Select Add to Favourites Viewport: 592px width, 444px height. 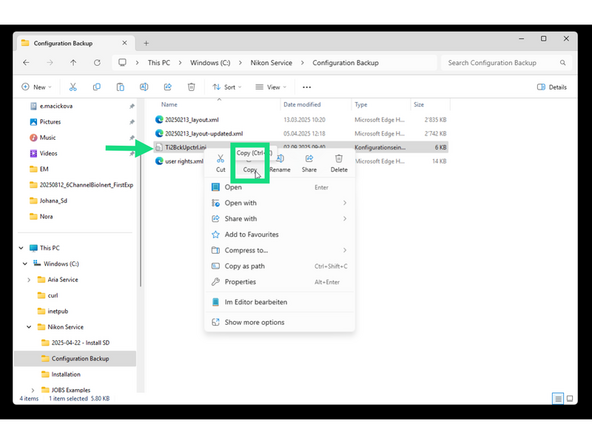(279, 234)
